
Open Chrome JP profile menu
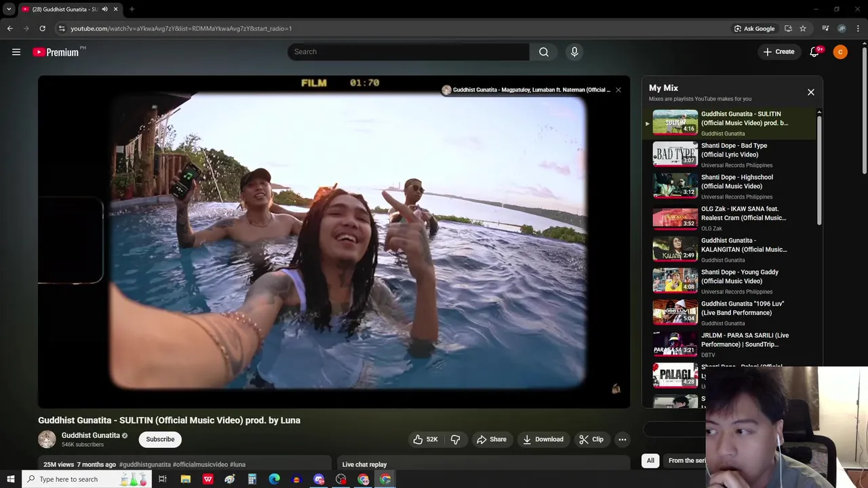point(842,28)
